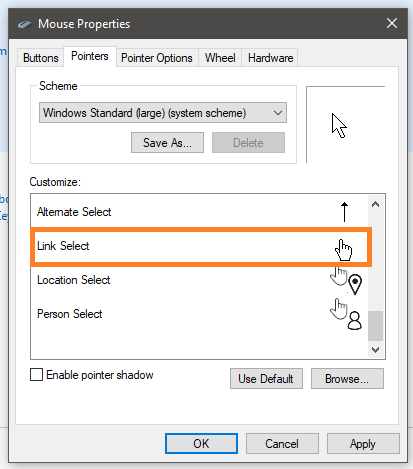
Task: Click the Use Default button
Action: [x=266, y=379]
